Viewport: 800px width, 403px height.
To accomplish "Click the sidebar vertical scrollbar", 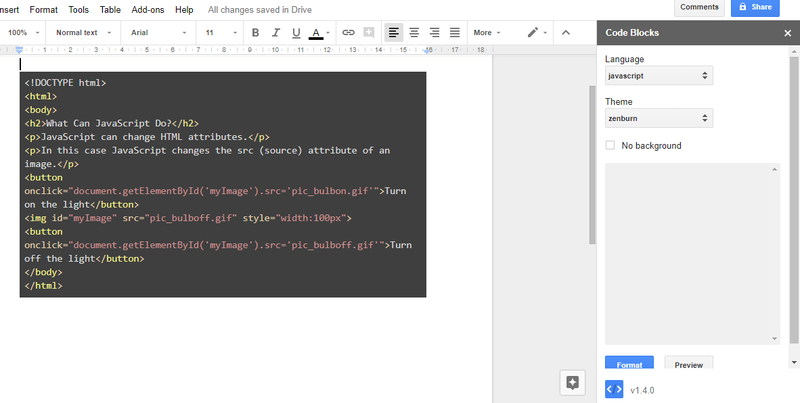I will point(793,199).
